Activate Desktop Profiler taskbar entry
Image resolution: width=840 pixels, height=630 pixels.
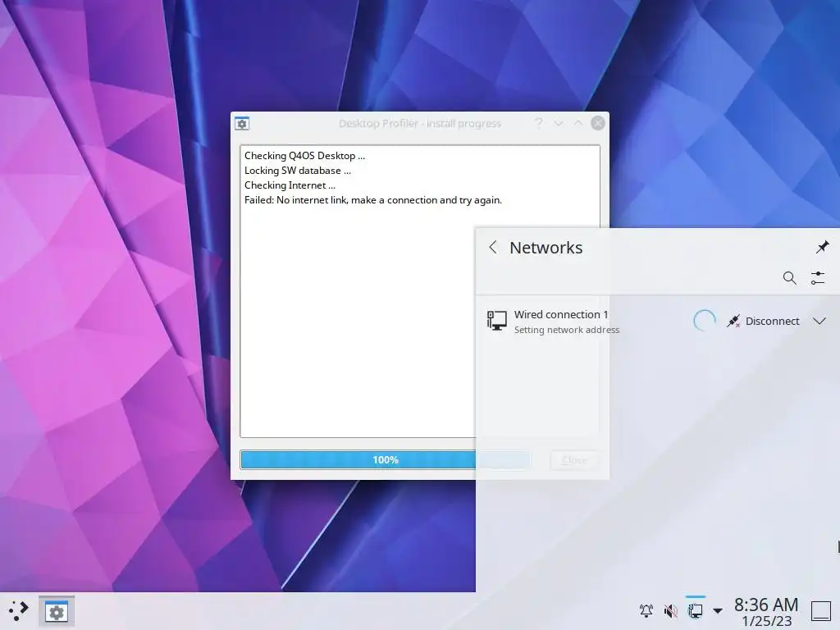pyautogui.click(x=57, y=611)
